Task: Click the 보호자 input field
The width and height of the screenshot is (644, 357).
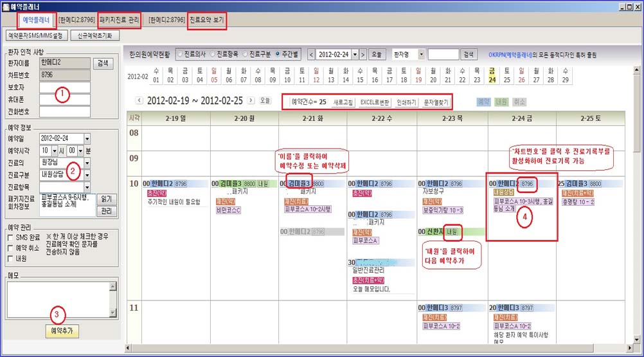Action: (x=64, y=87)
